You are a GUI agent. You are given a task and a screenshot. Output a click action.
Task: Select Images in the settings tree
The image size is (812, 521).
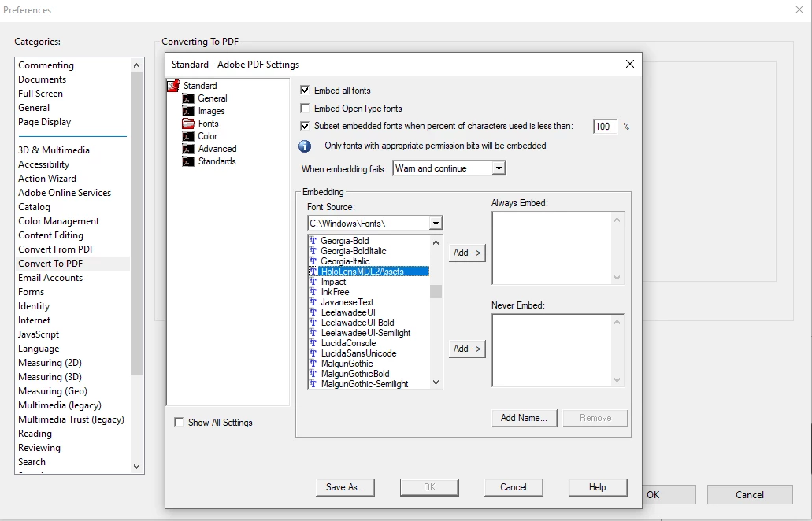[211, 111]
